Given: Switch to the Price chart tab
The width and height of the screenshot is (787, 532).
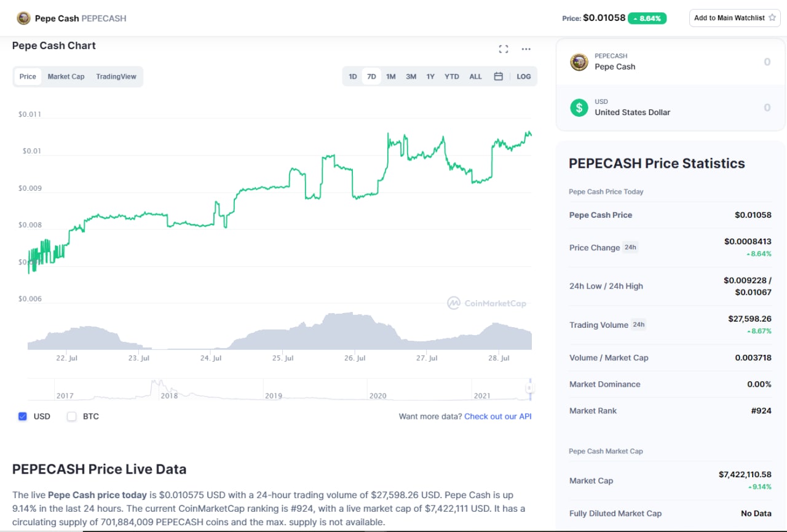Looking at the screenshot, I should click(x=28, y=76).
